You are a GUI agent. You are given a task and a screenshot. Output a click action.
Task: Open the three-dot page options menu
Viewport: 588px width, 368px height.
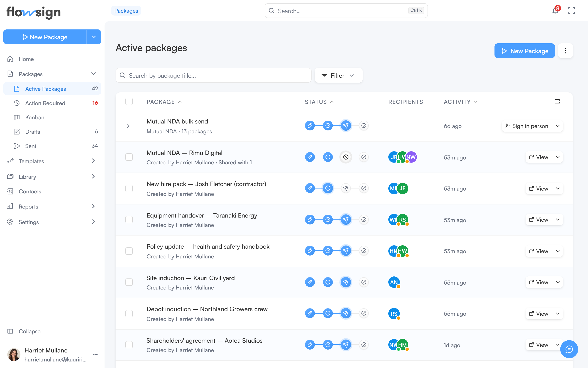(565, 51)
